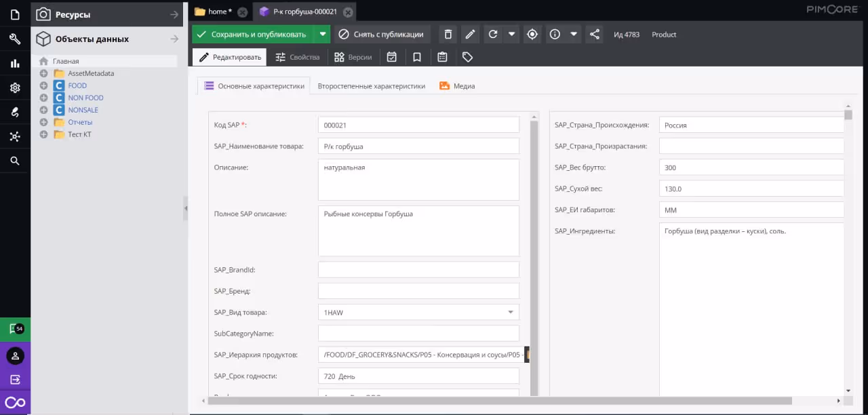Expand the Отчеты folder node
The width and height of the screenshot is (868, 415).
click(x=43, y=122)
